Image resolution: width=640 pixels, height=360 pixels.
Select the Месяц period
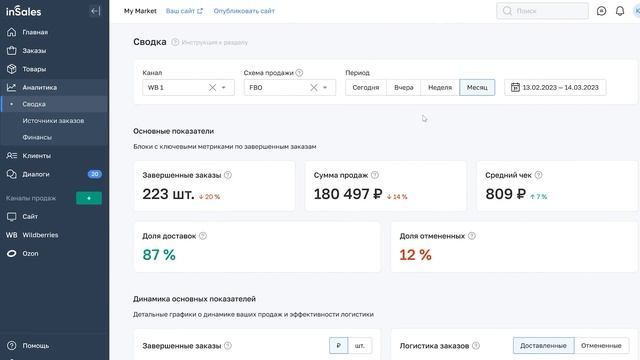(x=477, y=87)
